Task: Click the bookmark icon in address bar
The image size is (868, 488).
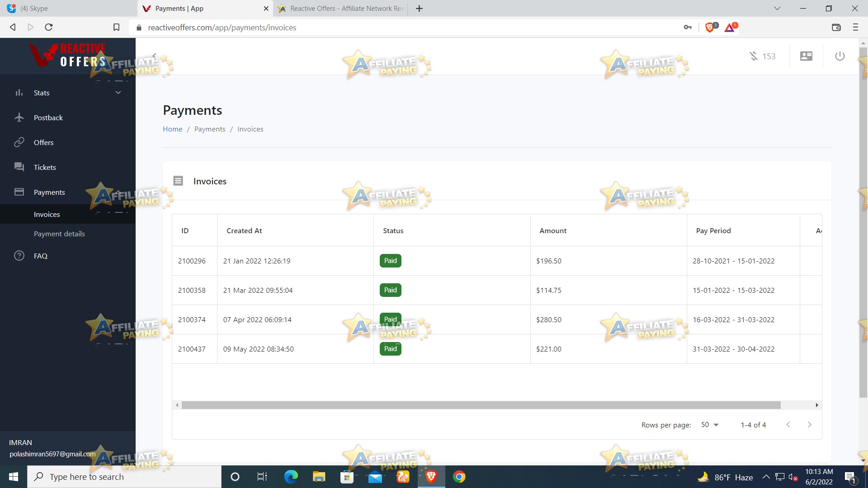Action: [x=116, y=27]
